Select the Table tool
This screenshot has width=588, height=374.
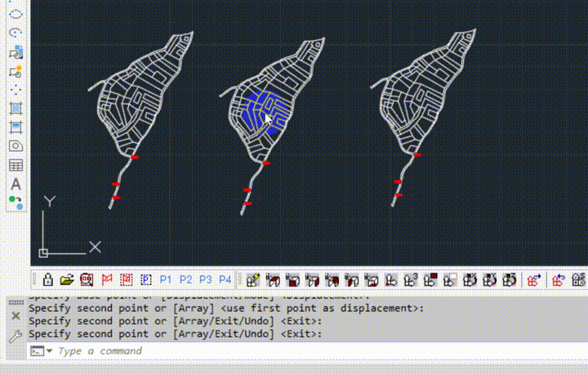tap(16, 165)
